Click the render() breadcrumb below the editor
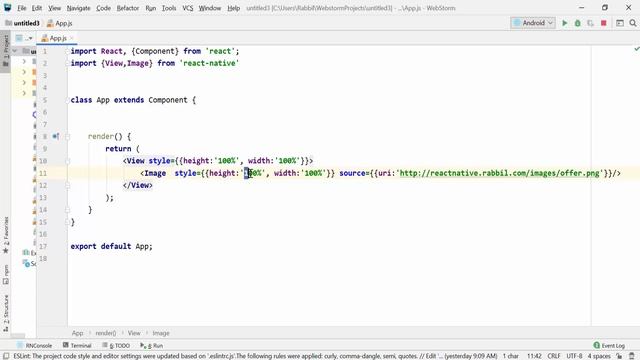This screenshot has height=360, width=640. pos(106,333)
